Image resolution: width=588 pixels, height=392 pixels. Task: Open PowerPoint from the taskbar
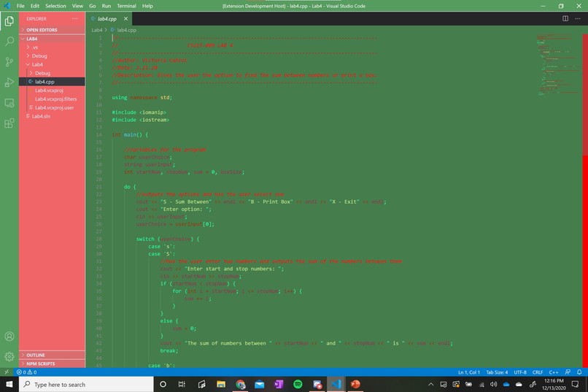coord(355,384)
